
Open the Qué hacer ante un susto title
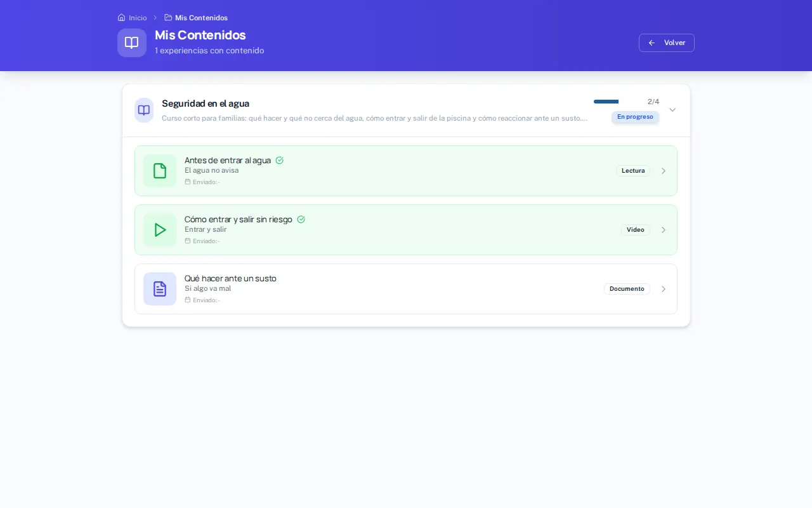click(x=230, y=279)
